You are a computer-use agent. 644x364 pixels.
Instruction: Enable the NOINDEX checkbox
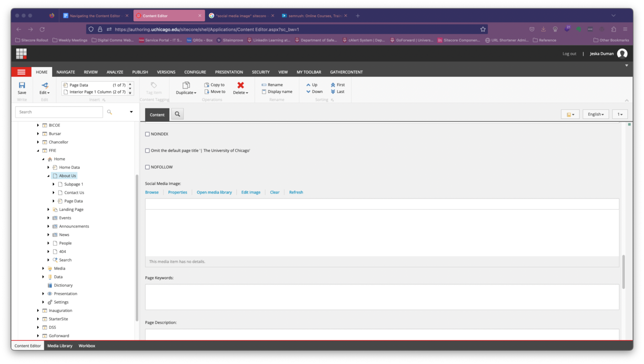[x=147, y=134]
